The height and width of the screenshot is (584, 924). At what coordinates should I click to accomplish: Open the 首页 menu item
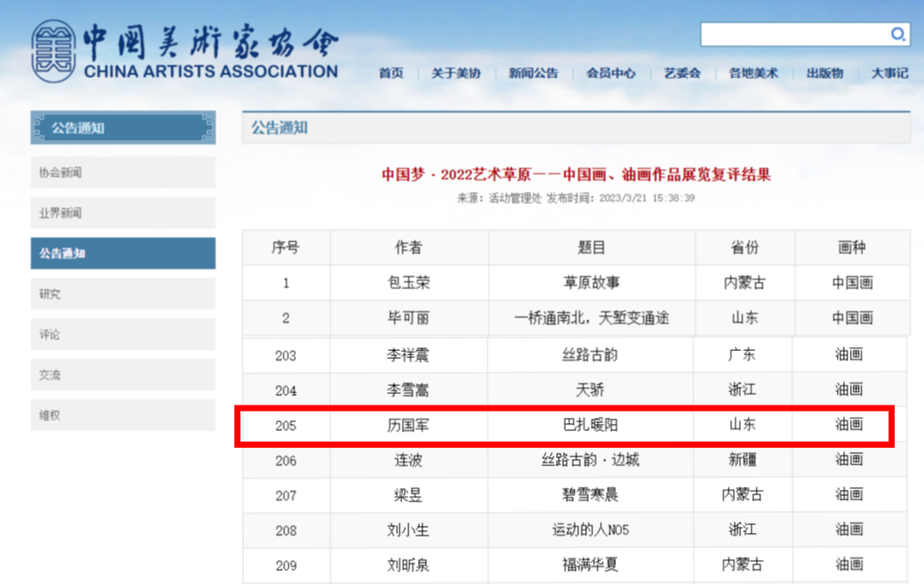click(x=391, y=73)
